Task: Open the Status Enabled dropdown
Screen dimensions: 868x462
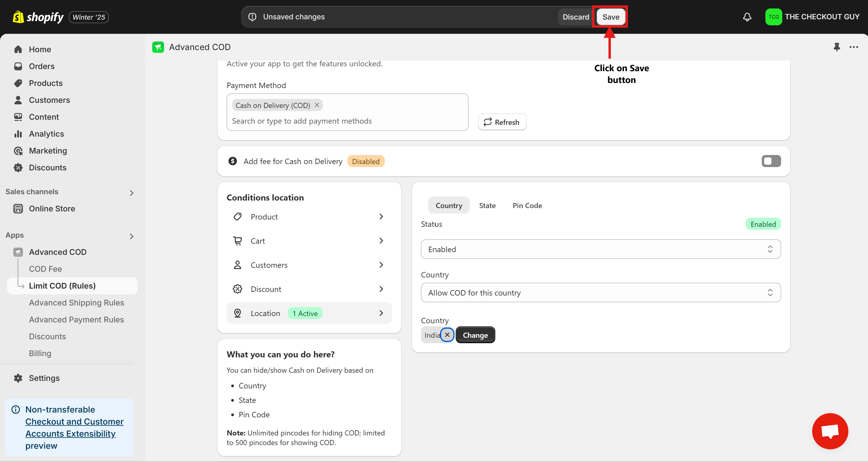Action: tap(601, 249)
